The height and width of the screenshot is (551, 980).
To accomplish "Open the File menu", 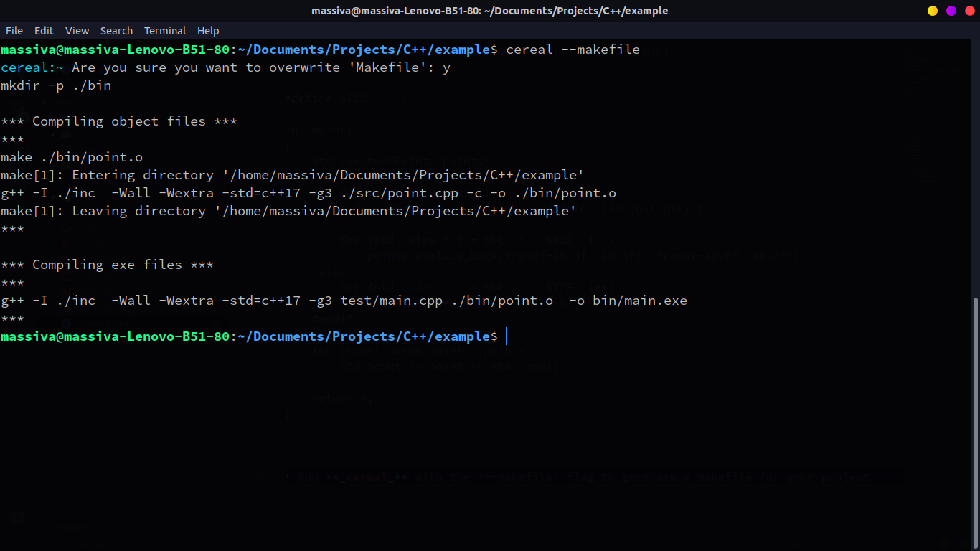I will (x=14, y=31).
